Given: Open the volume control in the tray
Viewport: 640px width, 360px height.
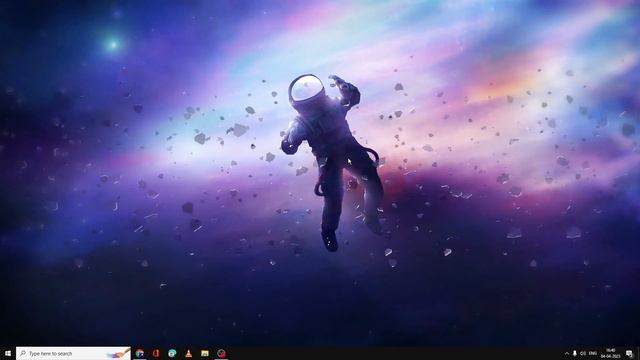Looking at the screenshot, I should (583, 353).
